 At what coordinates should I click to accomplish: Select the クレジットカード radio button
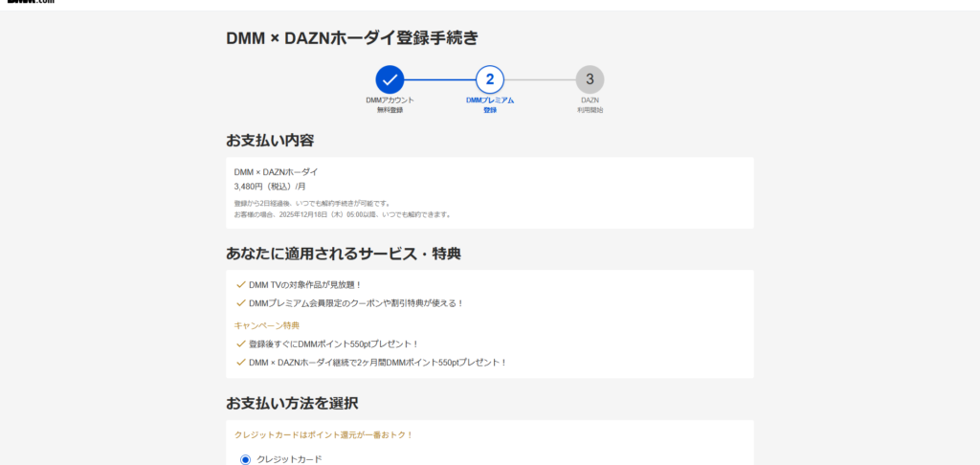245,459
